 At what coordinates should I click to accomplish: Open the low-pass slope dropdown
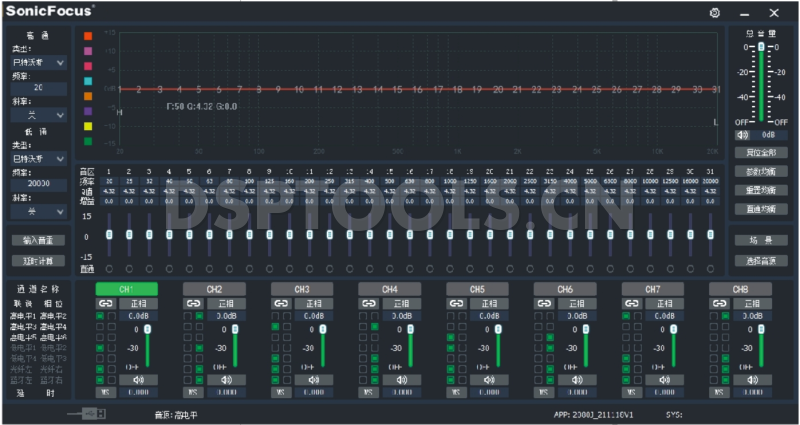point(39,211)
